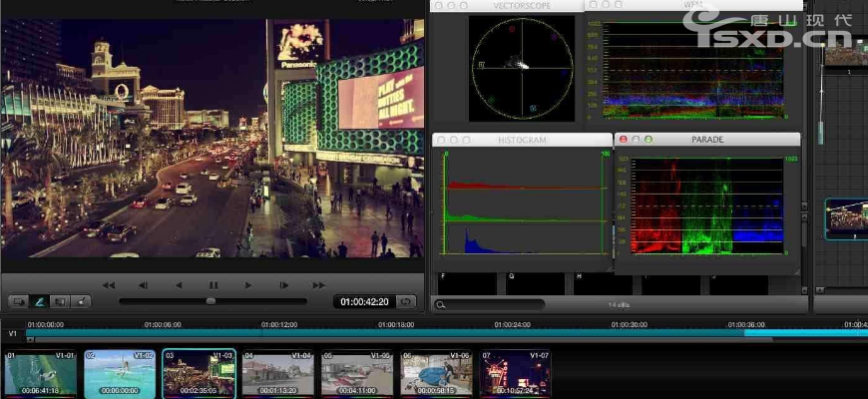Click the timecode field 01:00:42:20

click(363, 301)
